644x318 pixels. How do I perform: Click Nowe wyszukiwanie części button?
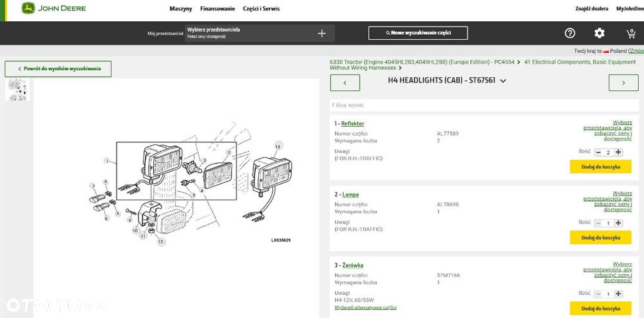tap(418, 33)
